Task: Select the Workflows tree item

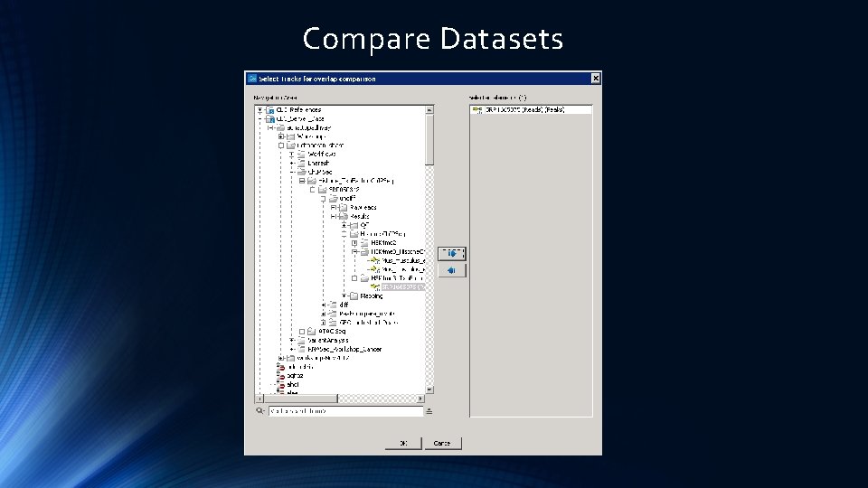Action: point(322,155)
